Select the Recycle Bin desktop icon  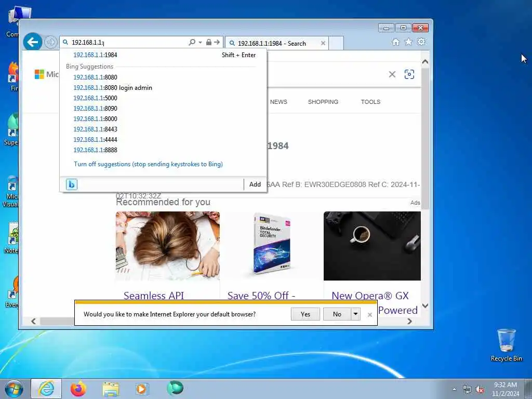click(x=507, y=345)
